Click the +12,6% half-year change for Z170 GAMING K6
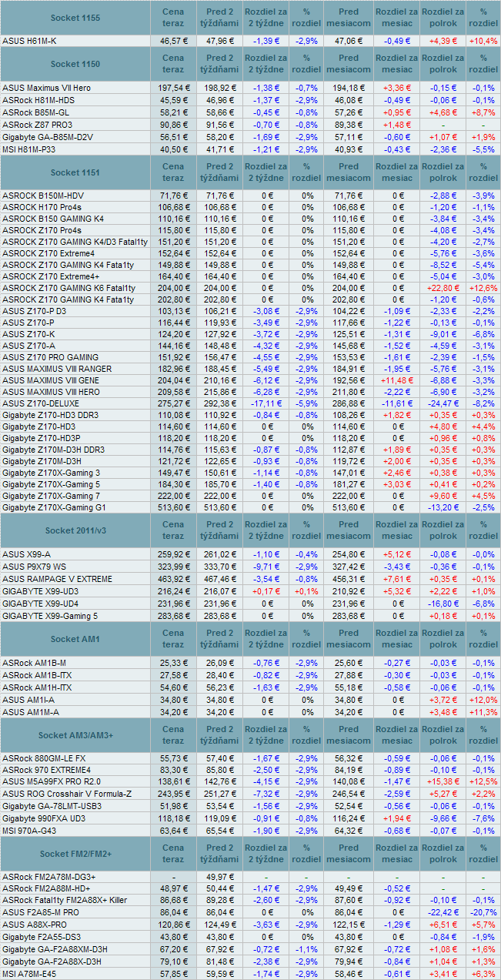This screenshot has width=501, height=980. (483, 288)
